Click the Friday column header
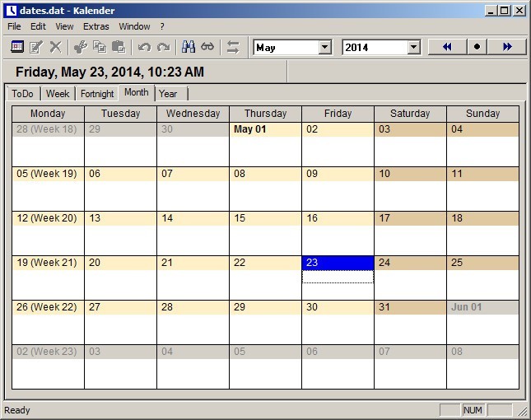This screenshot has height=420, width=531. (x=338, y=114)
